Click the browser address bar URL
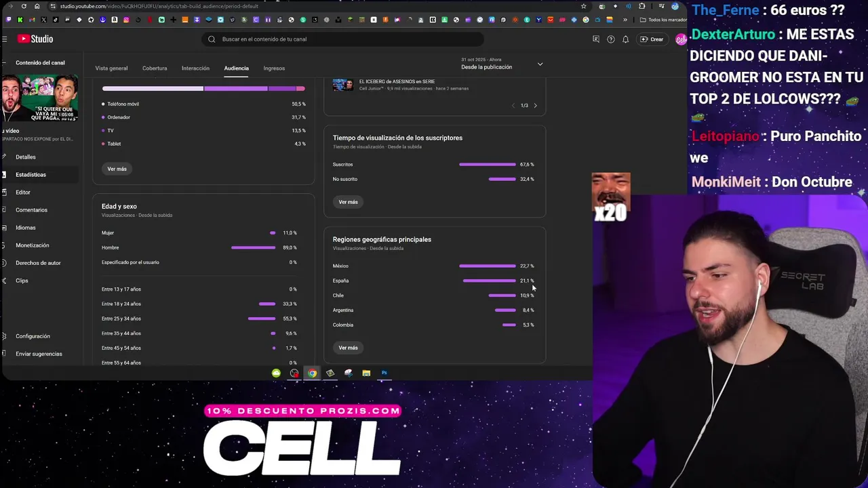Image resolution: width=868 pixels, height=488 pixels. 159,6
